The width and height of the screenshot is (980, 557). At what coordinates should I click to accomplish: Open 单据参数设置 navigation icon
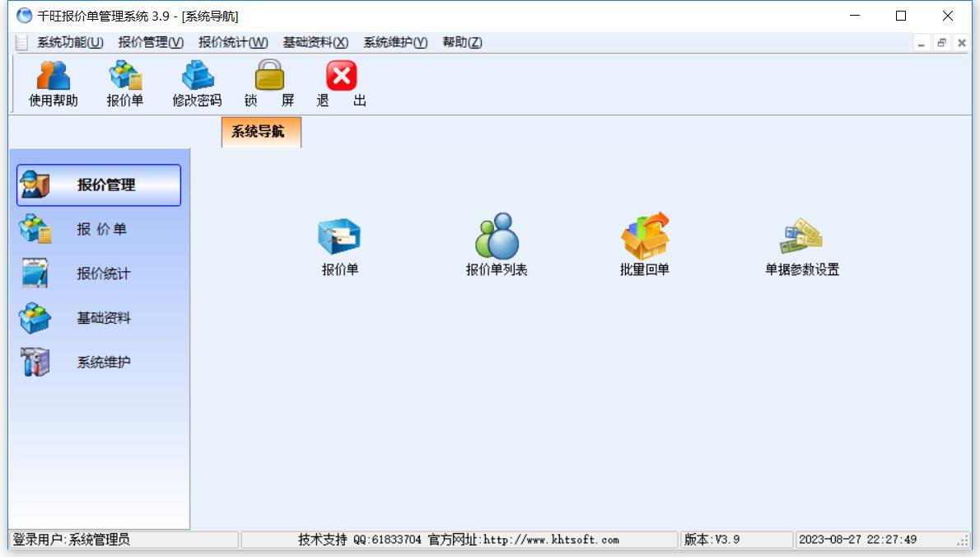point(802,246)
